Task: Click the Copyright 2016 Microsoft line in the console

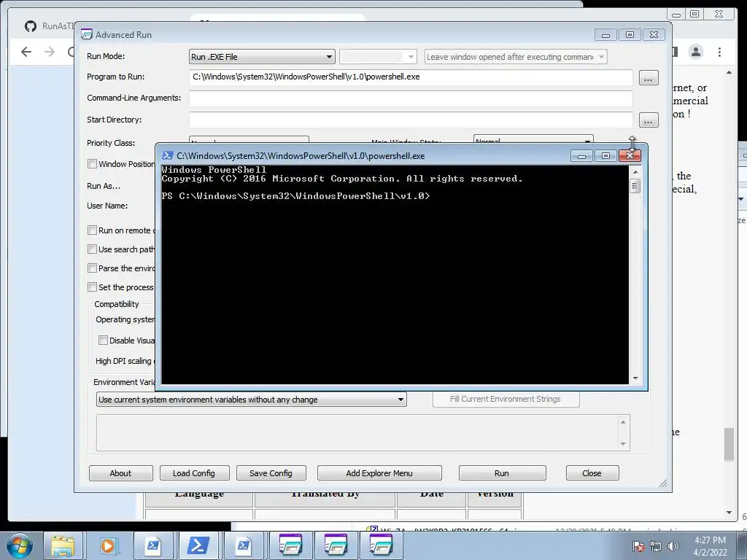Action: tap(342, 179)
